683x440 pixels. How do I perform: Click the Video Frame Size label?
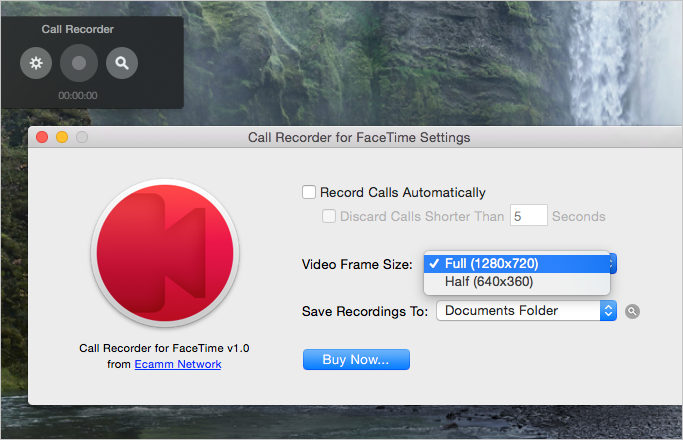point(357,264)
